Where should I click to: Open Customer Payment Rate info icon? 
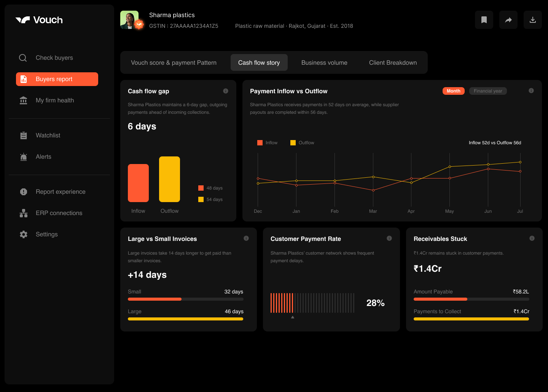[x=389, y=238]
